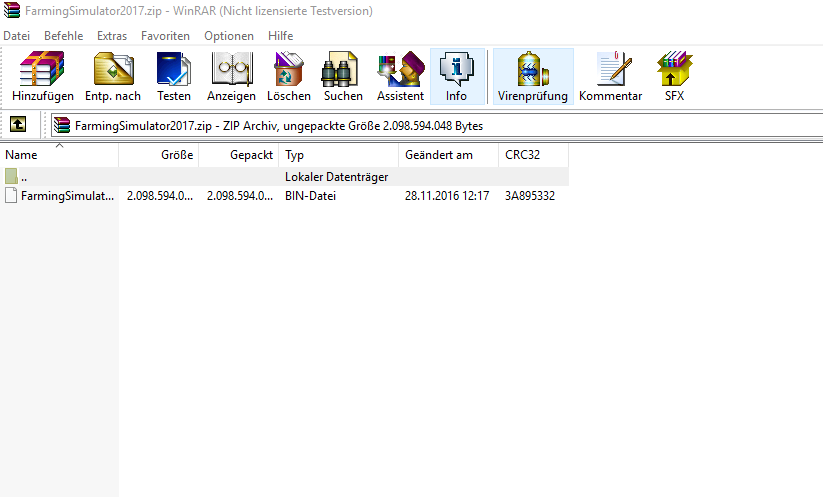Image resolution: width=823 pixels, height=497 pixels.
Task: Open the Befehle menu
Action: tap(64, 35)
